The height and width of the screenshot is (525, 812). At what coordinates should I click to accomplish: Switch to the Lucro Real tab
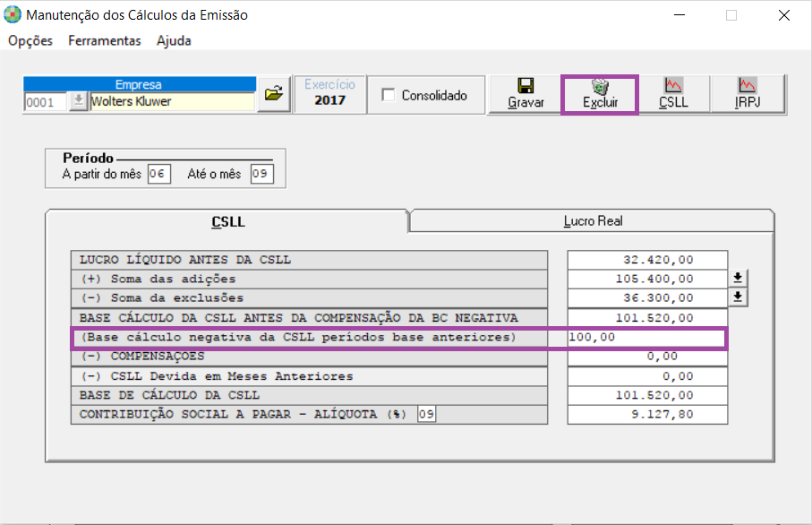click(592, 220)
